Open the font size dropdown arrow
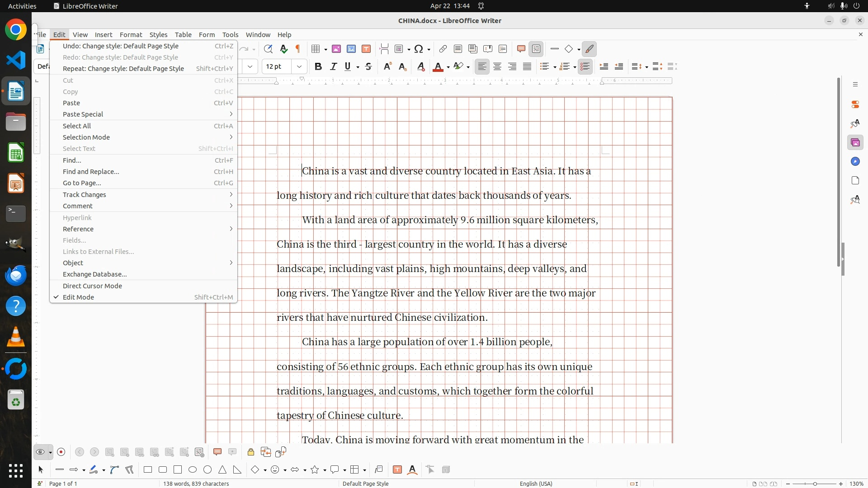Viewport: 868px width, 488px height. click(x=299, y=67)
